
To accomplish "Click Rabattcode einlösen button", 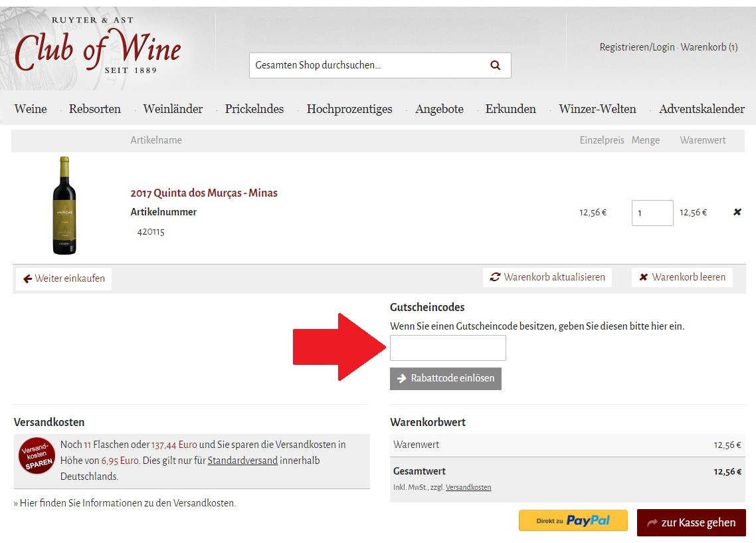I will [x=446, y=379].
